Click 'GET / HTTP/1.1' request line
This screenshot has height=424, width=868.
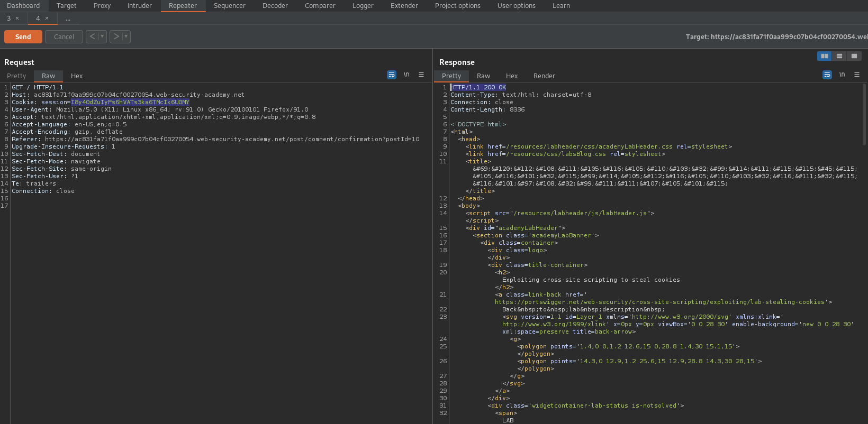click(38, 87)
